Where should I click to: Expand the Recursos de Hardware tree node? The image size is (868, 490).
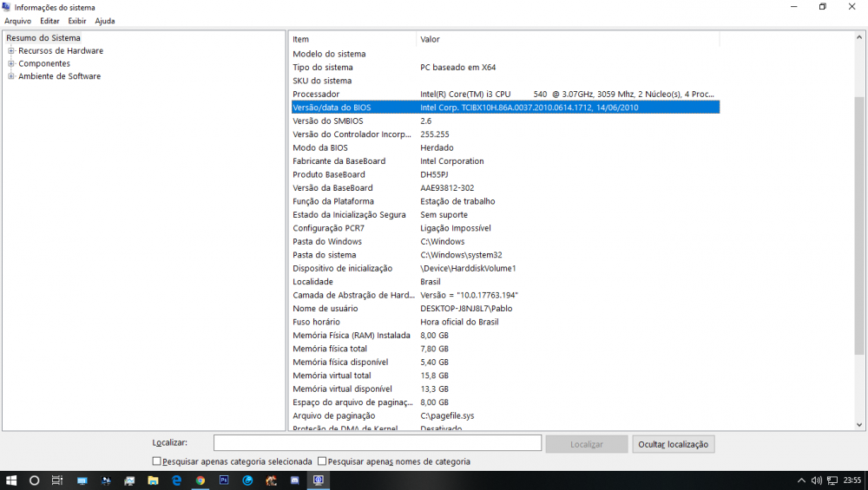click(x=11, y=51)
